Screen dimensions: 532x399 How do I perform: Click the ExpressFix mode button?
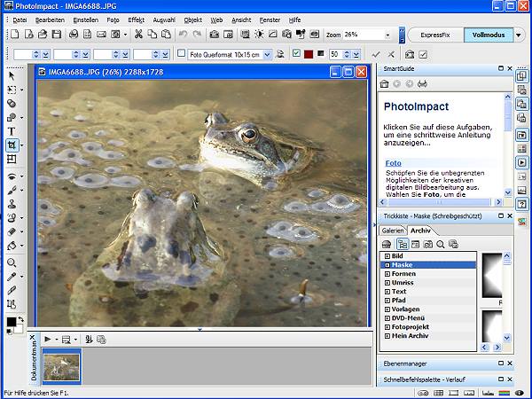tap(434, 35)
